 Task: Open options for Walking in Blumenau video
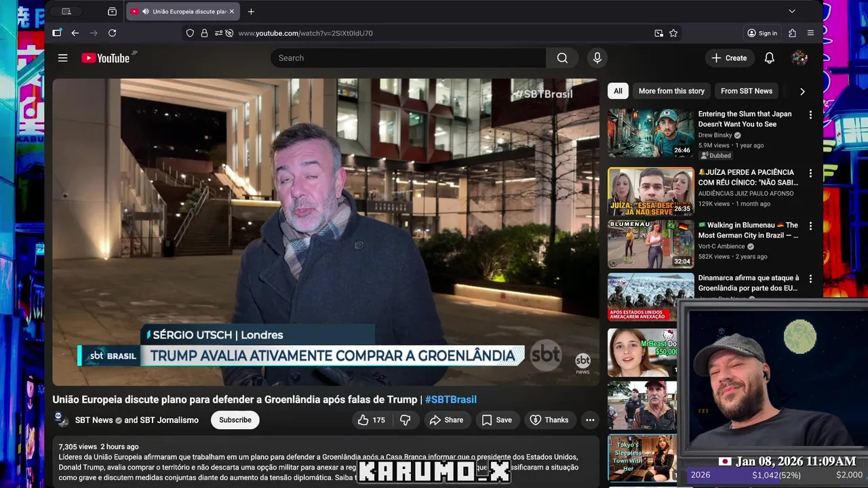[810, 226]
